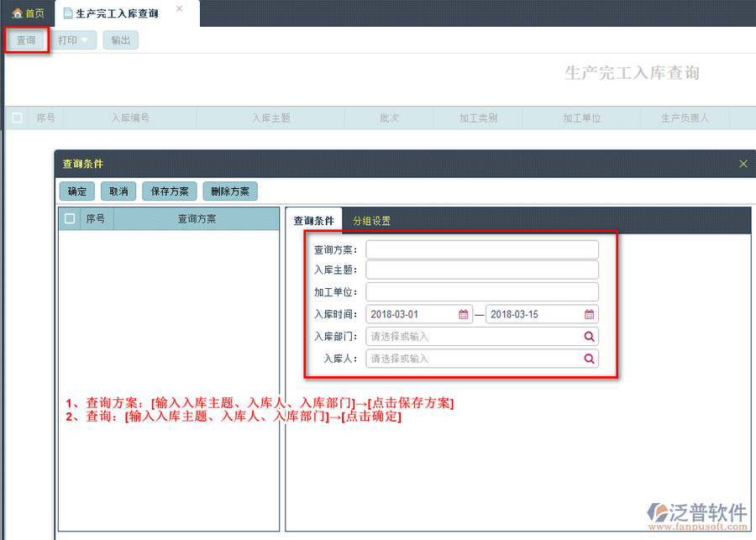Viewport: 756px width, 540px height.
Task: Click the 批次 column header
Action: 389,118
